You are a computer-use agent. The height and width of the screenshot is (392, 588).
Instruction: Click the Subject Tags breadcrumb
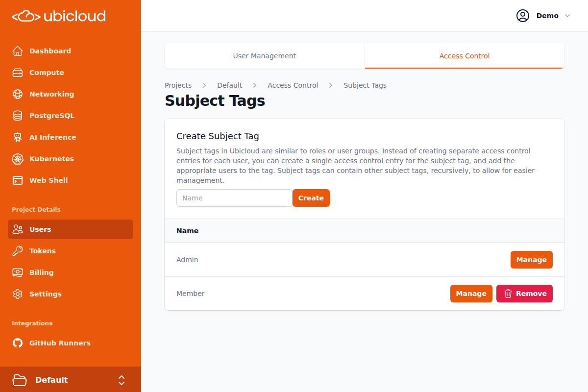365,85
